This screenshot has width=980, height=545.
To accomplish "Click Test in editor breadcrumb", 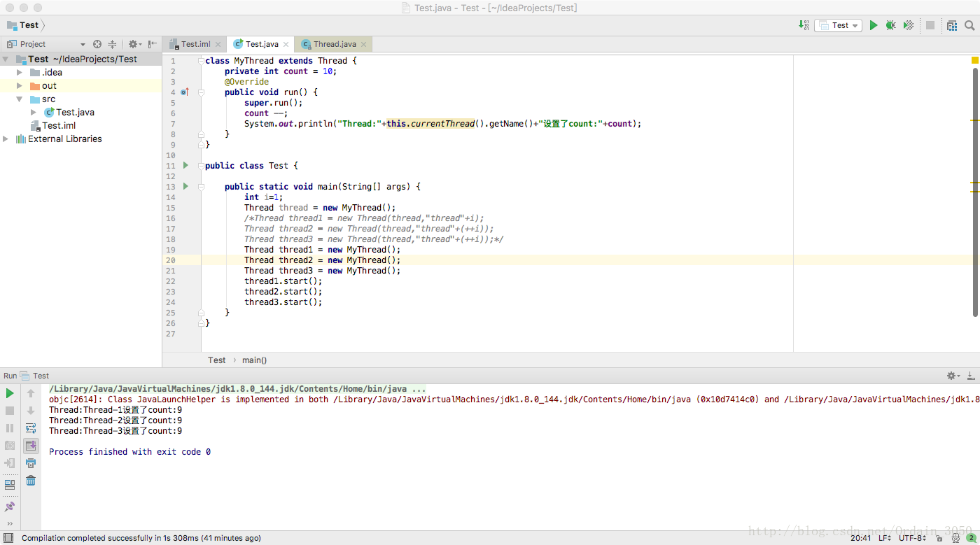I will pos(217,360).
